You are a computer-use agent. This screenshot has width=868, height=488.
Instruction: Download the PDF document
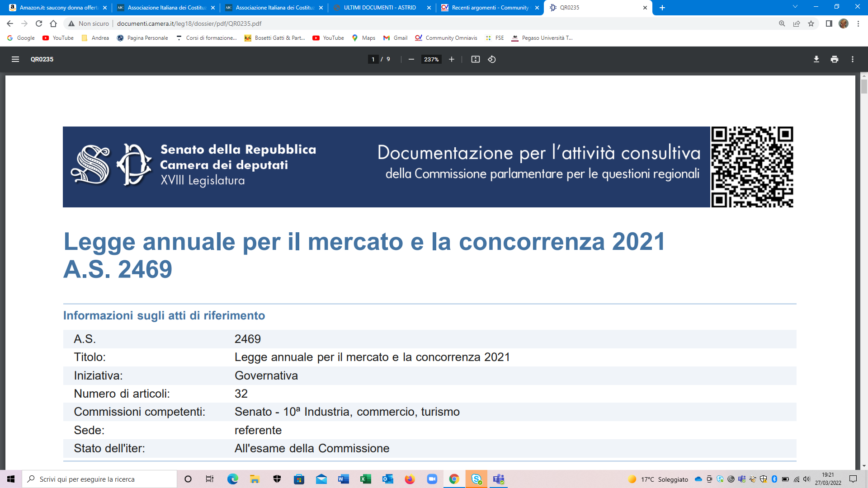[816, 59]
